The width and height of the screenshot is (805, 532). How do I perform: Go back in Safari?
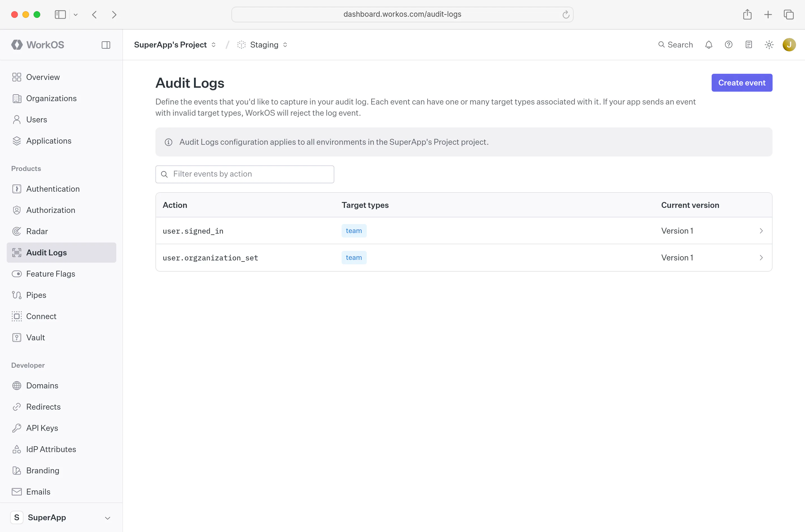(94, 15)
